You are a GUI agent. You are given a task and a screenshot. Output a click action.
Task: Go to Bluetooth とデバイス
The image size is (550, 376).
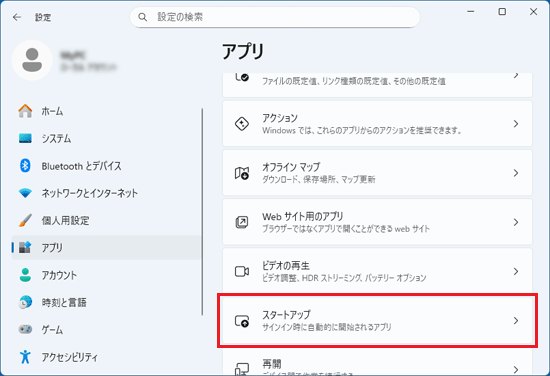(81, 166)
